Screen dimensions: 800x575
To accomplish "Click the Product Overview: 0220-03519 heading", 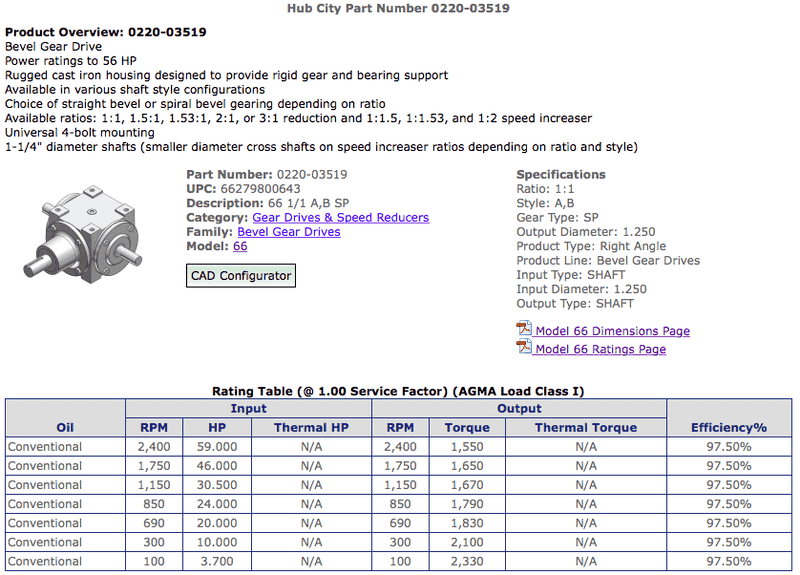I will (106, 32).
